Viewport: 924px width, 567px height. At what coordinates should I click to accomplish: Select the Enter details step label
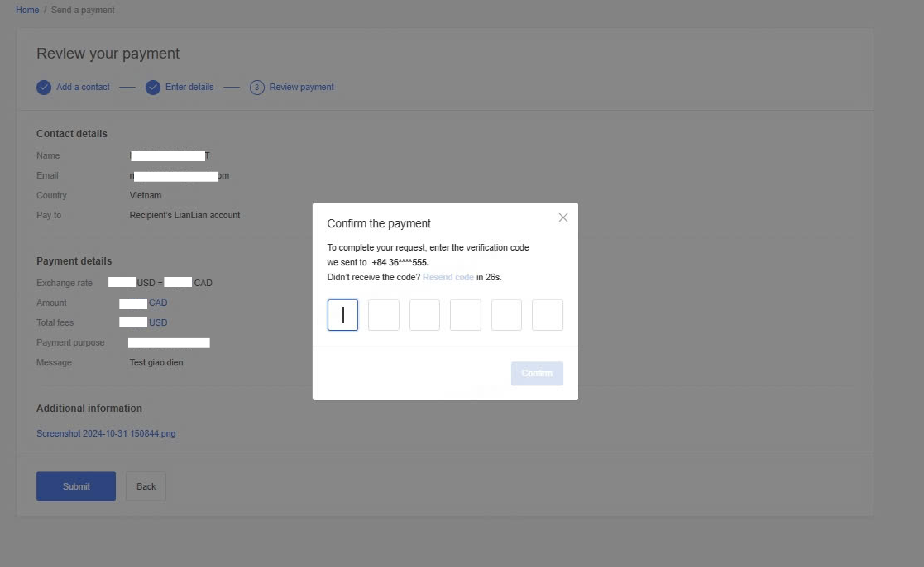click(189, 87)
